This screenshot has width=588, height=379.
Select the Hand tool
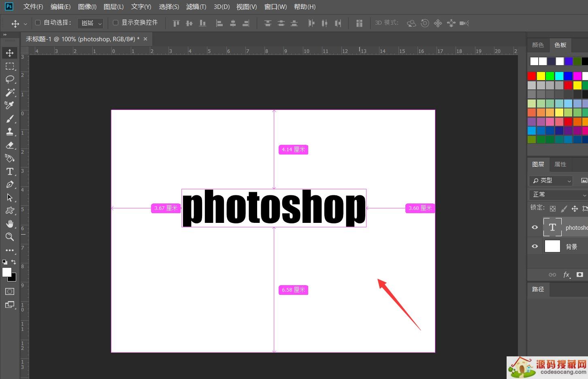(10, 224)
